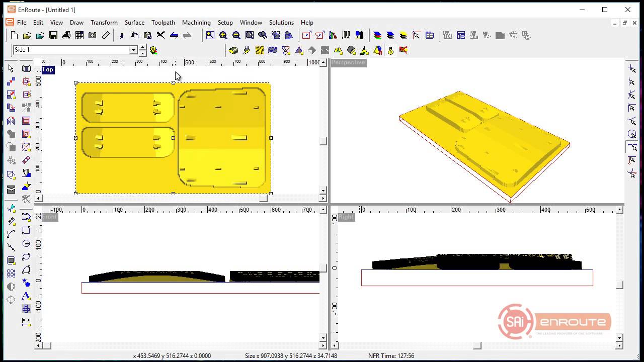The width and height of the screenshot is (644, 362).
Task: Open the Side 1 dropdown
Action: 133,50
